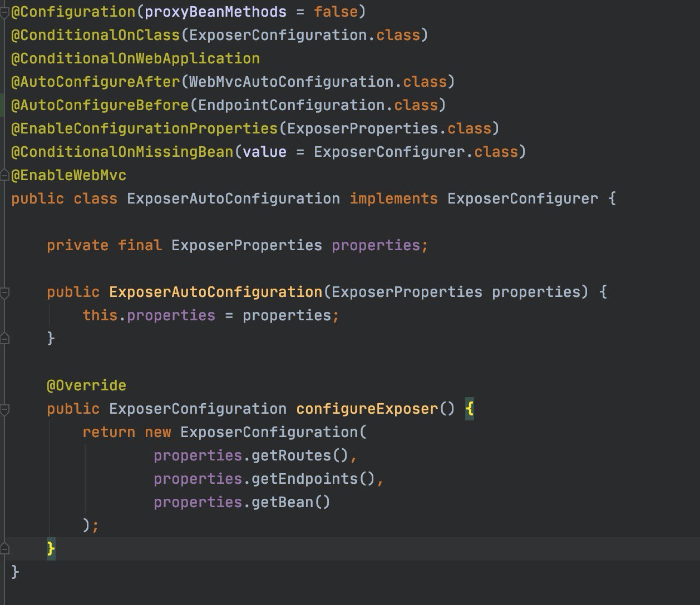Click ExposerAutoConfiguration in the class declaration

coord(233,199)
